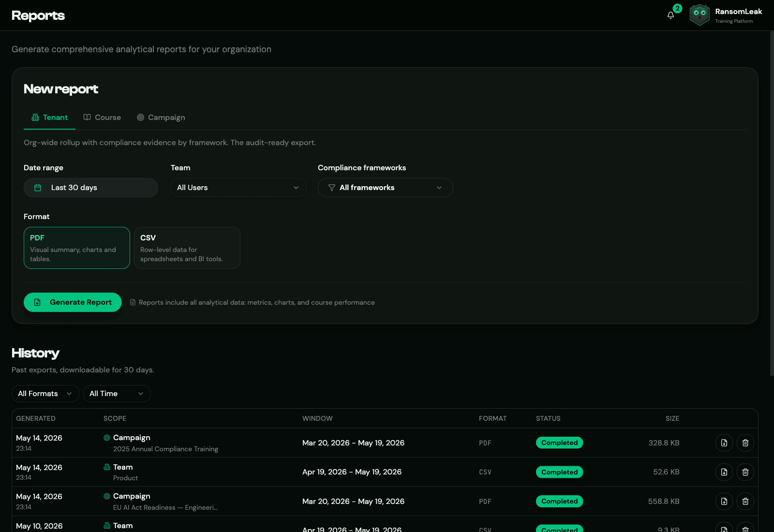Delete the 328.8 KB report

pyautogui.click(x=745, y=443)
